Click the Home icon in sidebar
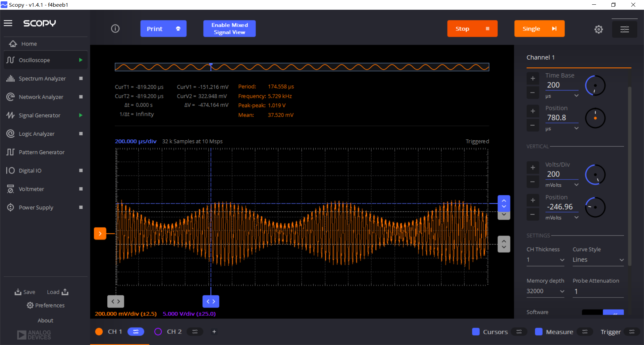 13,44
